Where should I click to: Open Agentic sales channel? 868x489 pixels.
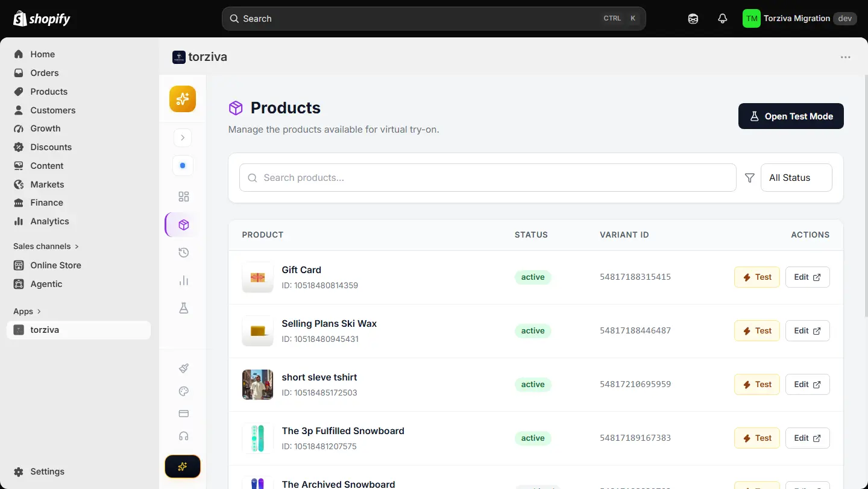79,284
